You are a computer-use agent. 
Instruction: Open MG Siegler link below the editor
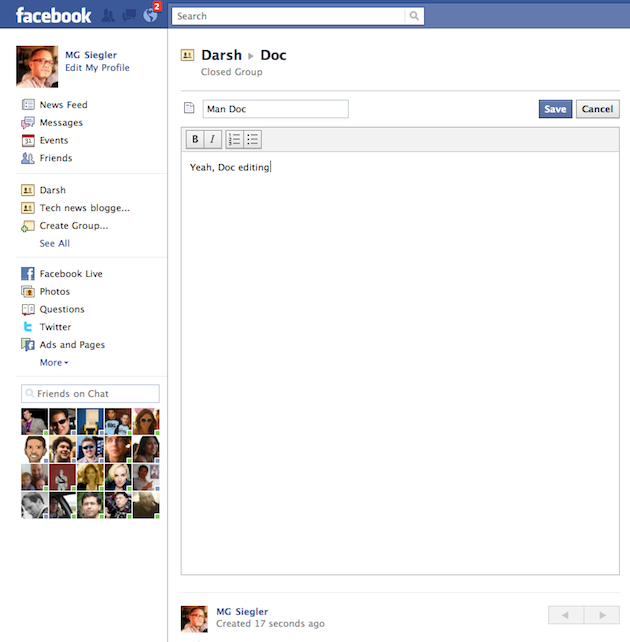[x=242, y=611]
